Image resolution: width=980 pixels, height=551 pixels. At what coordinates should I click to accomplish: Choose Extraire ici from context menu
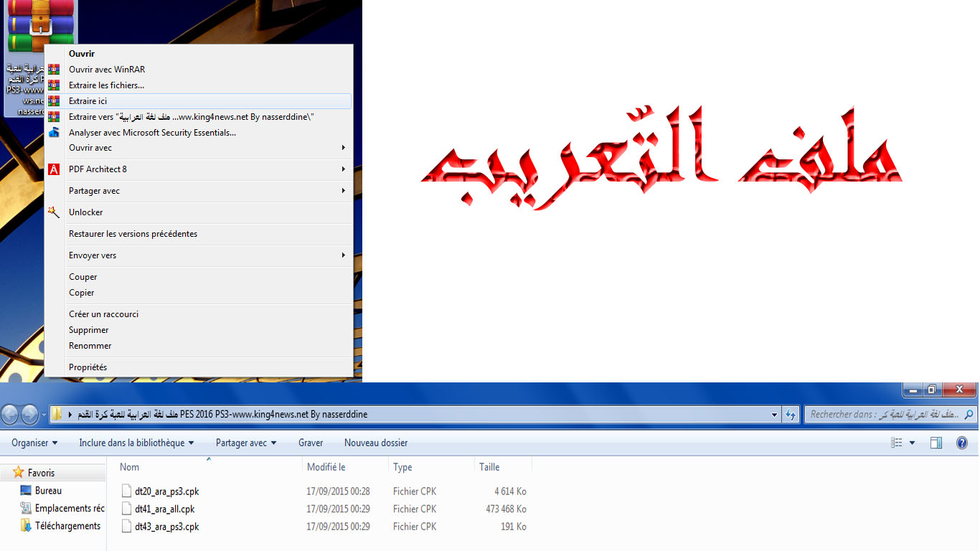click(88, 101)
